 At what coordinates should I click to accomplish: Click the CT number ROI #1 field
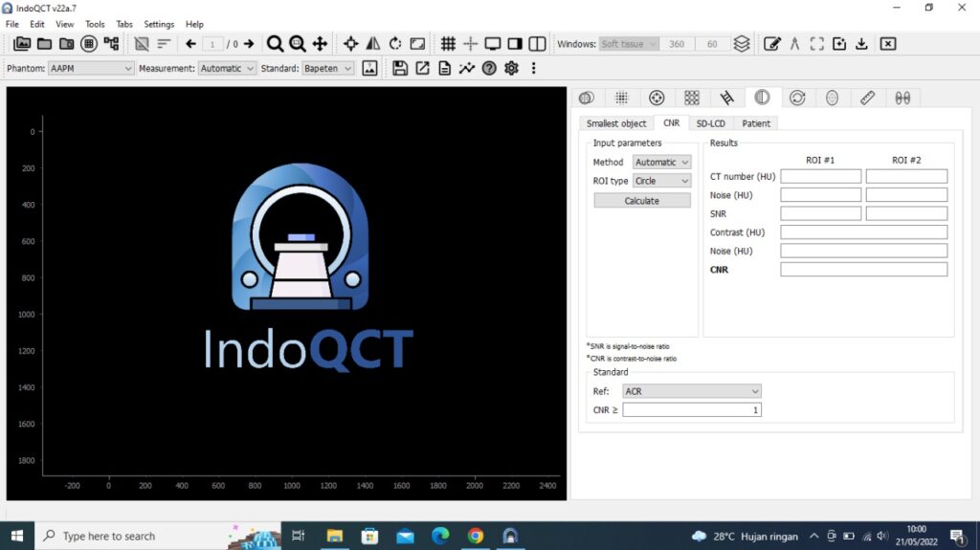click(820, 176)
